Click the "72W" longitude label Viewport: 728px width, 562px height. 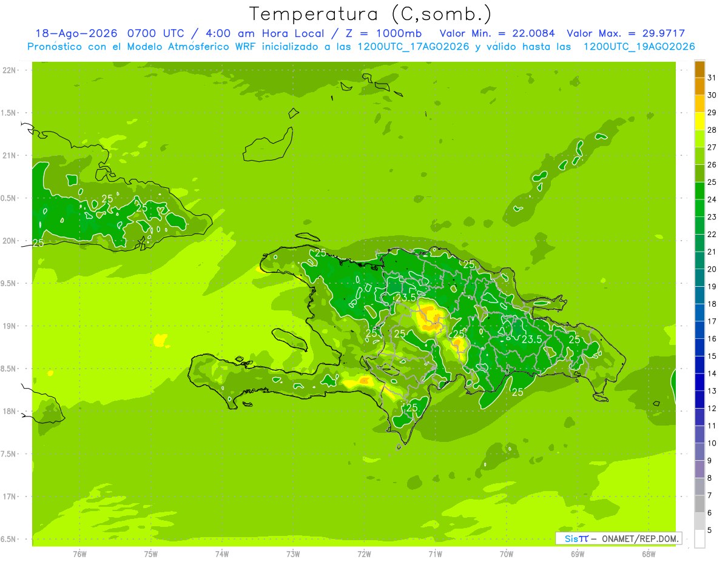364,554
